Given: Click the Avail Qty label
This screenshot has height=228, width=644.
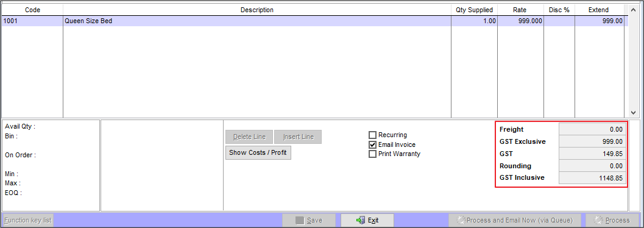Looking at the screenshot, I should click(20, 127).
